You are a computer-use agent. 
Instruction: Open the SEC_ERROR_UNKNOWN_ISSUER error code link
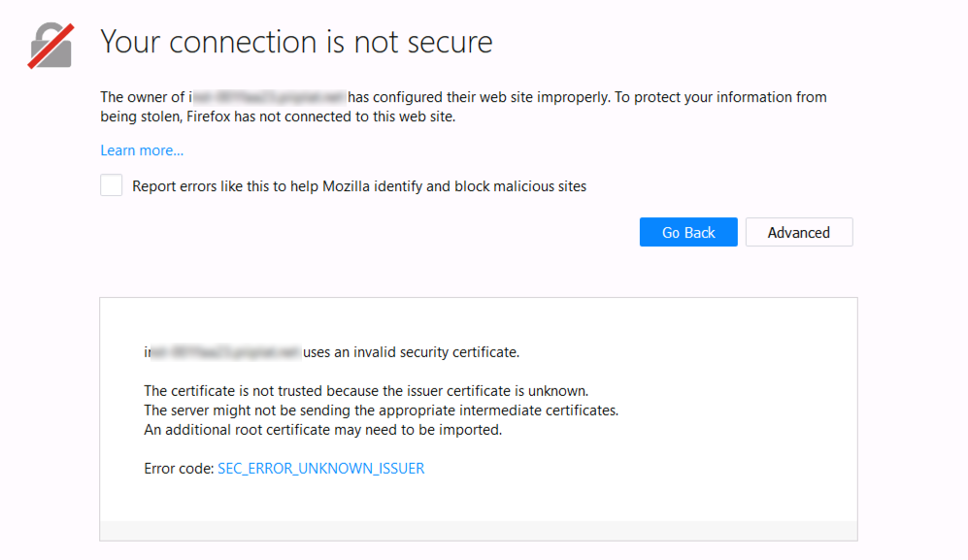(321, 469)
